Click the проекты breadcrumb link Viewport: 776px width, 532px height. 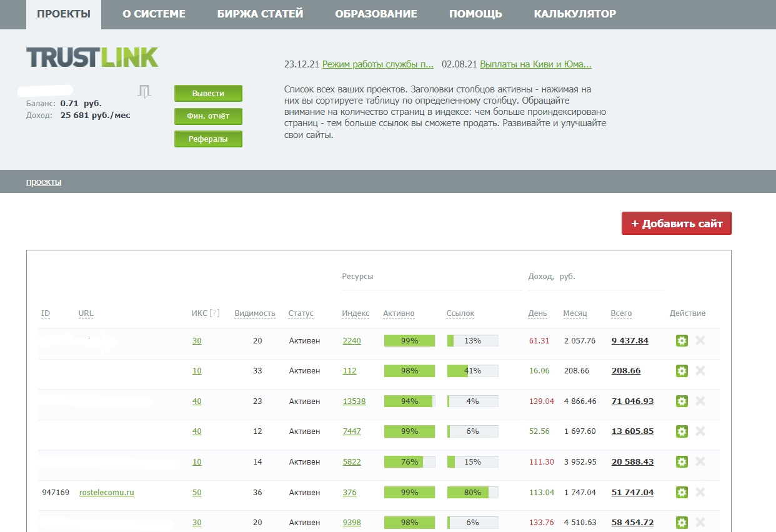(44, 182)
